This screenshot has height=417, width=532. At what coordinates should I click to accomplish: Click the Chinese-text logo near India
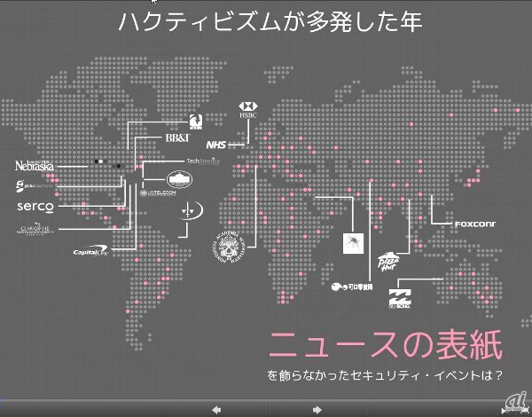tap(352, 287)
